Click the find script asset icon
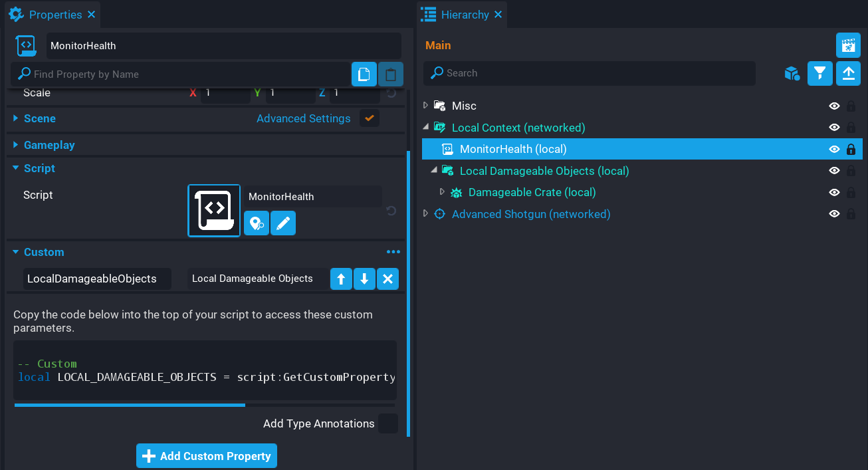 click(x=257, y=223)
